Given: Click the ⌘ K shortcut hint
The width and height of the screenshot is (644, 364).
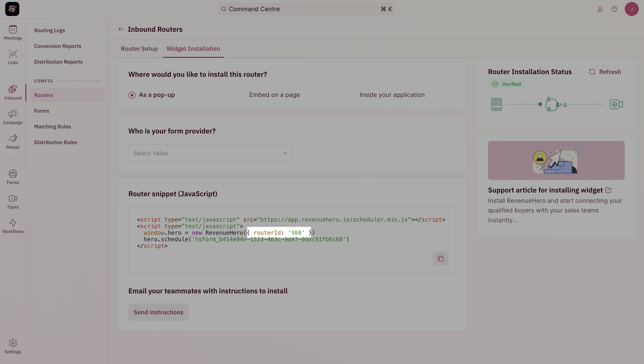Looking at the screenshot, I should click(386, 9).
